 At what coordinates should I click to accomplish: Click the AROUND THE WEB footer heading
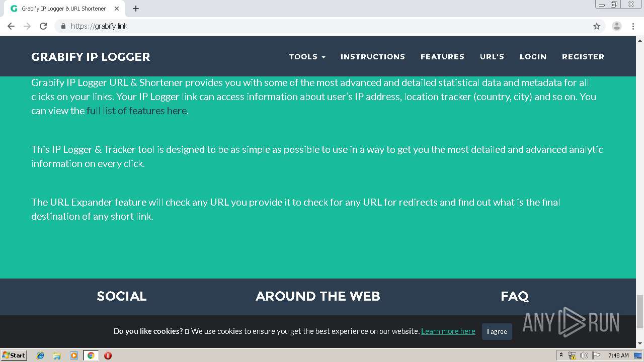[318, 296]
